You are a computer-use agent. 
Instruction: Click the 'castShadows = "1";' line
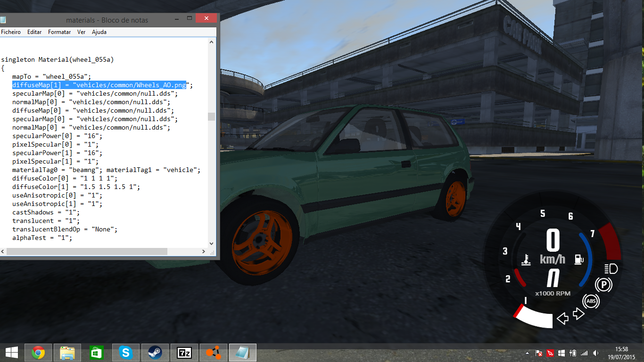[x=46, y=212]
